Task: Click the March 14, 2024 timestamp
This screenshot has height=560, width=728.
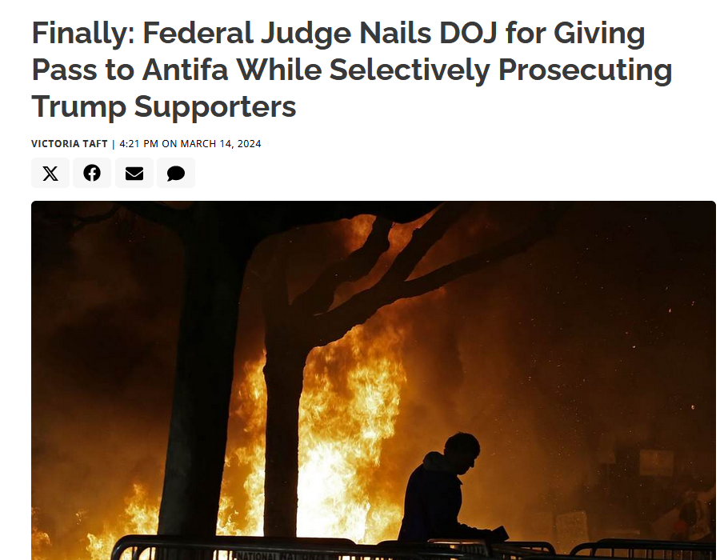Action: [221, 144]
